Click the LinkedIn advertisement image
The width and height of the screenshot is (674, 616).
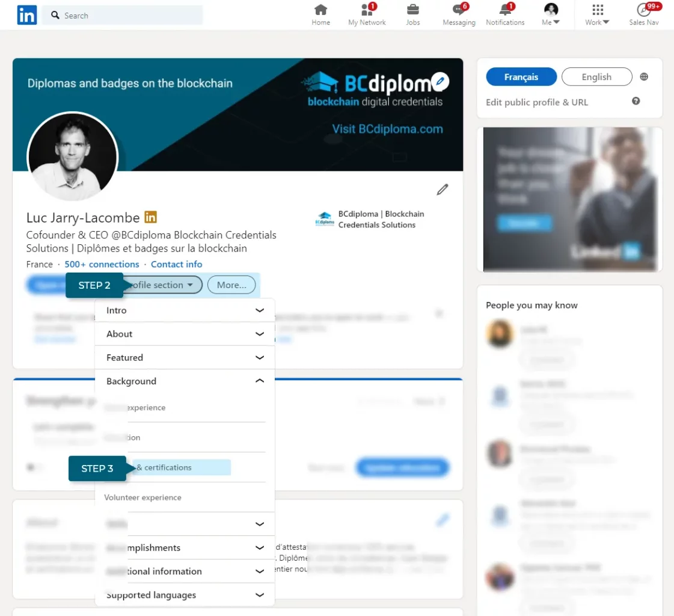569,199
